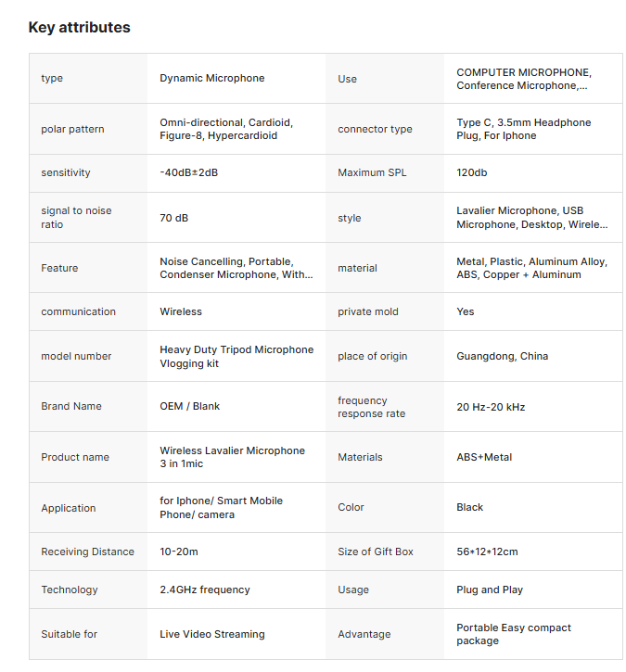Select the Size of Gift Box value

487,552
